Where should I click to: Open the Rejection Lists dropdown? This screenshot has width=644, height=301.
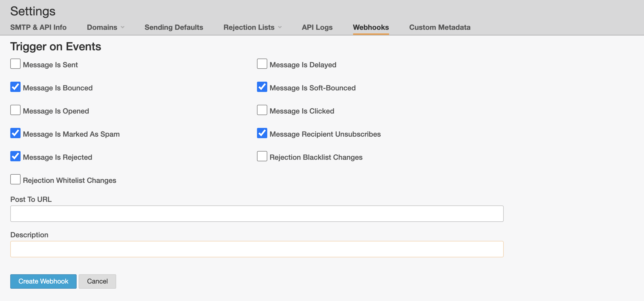[252, 27]
